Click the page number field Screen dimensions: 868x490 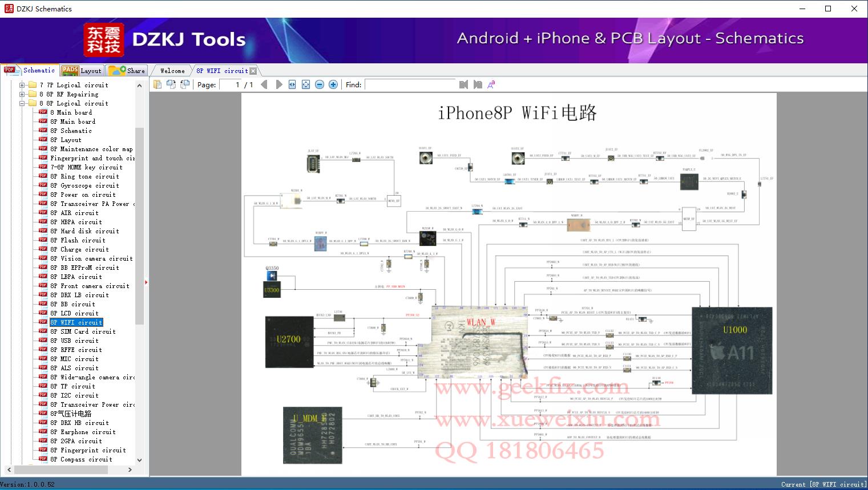pyautogui.click(x=231, y=84)
